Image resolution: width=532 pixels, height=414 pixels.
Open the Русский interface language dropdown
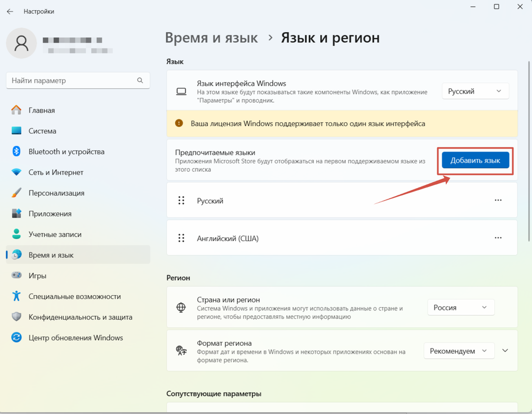pyautogui.click(x=475, y=91)
